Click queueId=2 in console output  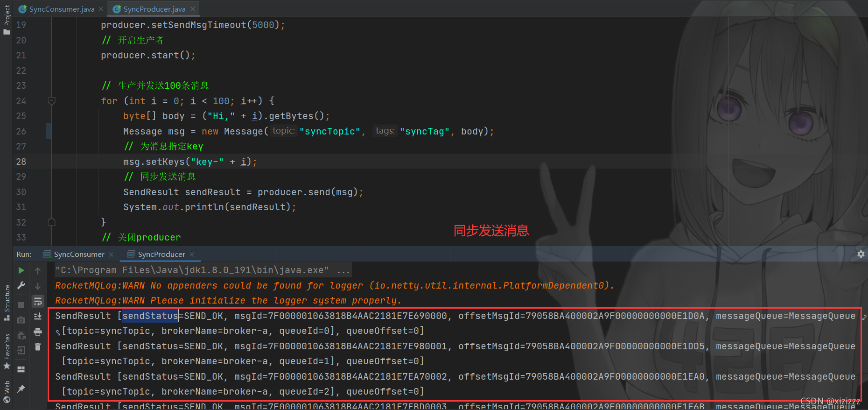(x=307, y=391)
